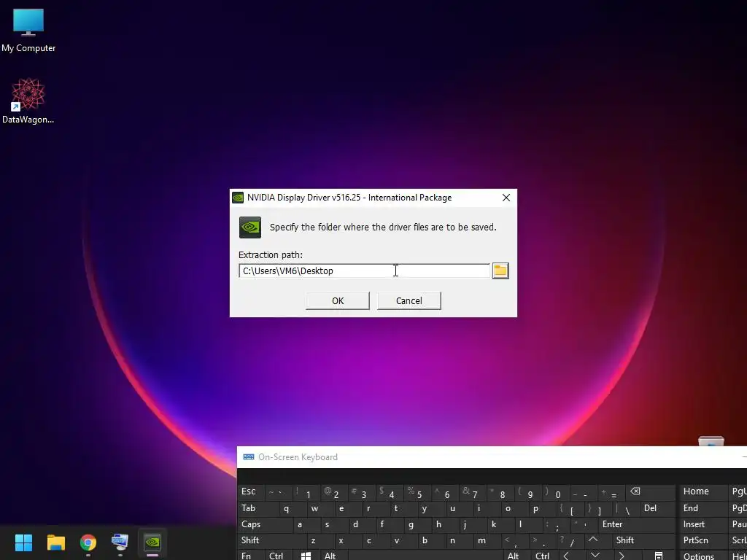Viewport: 747px width, 560px height.
Task: Cancel the NVIDIA driver extraction dialog
Action: coord(409,300)
